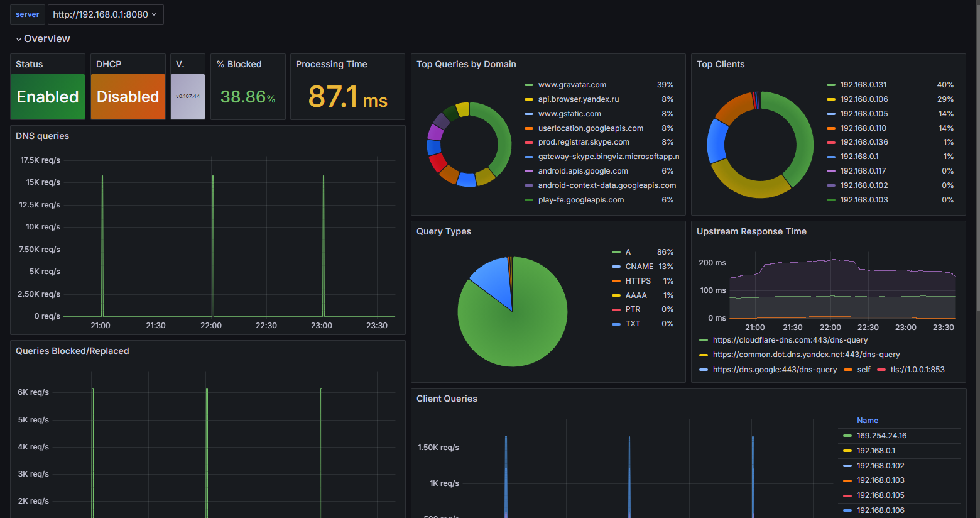Click color marker beside api.browser.yandex.ru
This screenshot has width=980, height=518.
[529, 99]
